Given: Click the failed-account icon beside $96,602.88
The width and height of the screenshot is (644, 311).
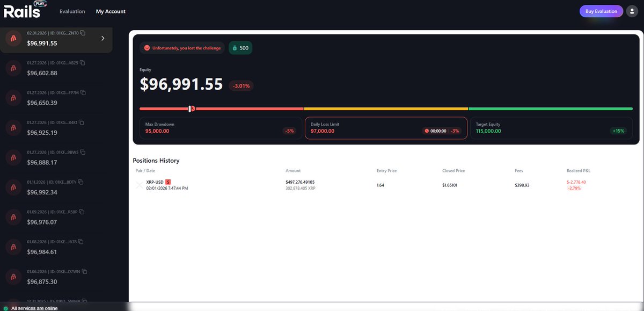Looking at the screenshot, I should [13, 68].
